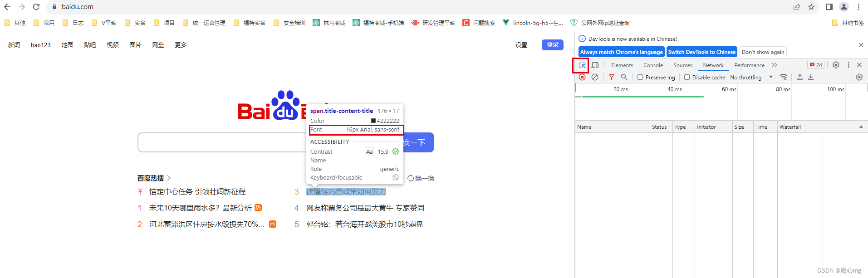Open the 图片 images link
The image size is (868, 278).
pos(135,45)
